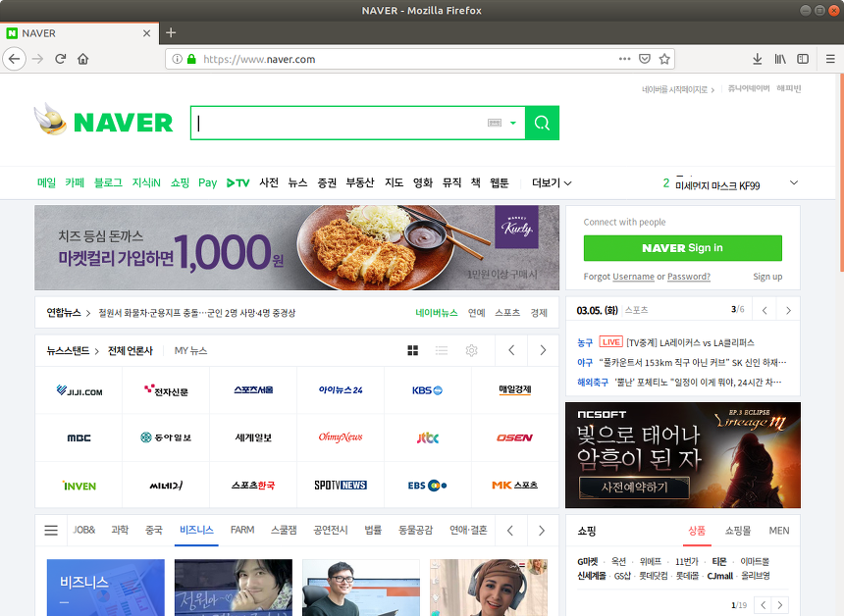Open a new browser tab with plus

point(171,32)
